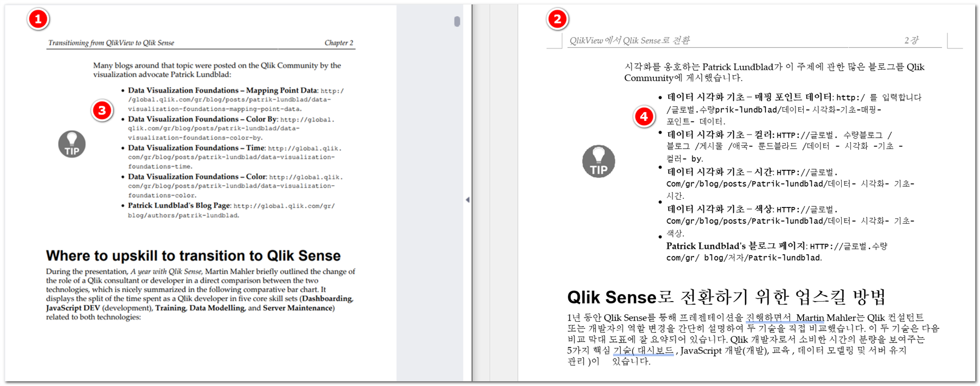Viewport: 980px width, 386px height.
Task: Click the 'QlikView에서 Qlik Sense로 전환' page header
Action: coord(629,40)
